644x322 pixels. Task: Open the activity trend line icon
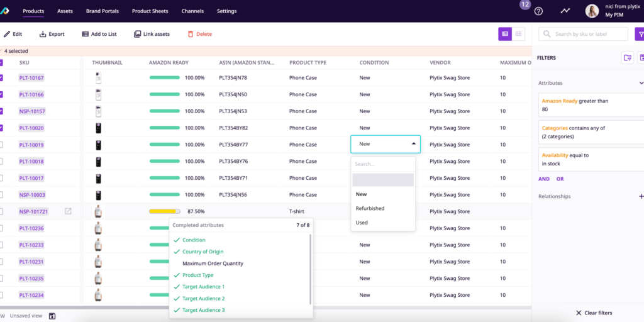click(x=565, y=11)
